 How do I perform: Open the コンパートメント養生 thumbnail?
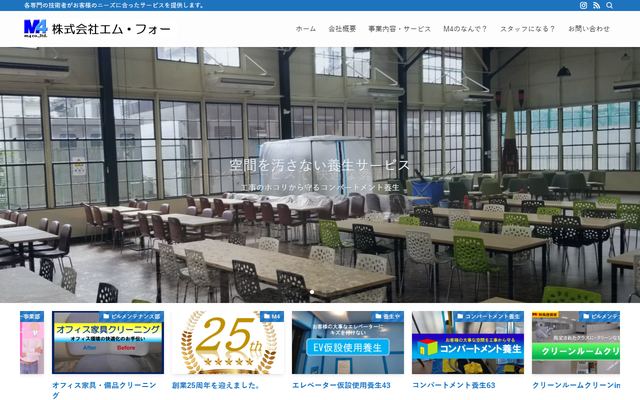click(x=468, y=342)
